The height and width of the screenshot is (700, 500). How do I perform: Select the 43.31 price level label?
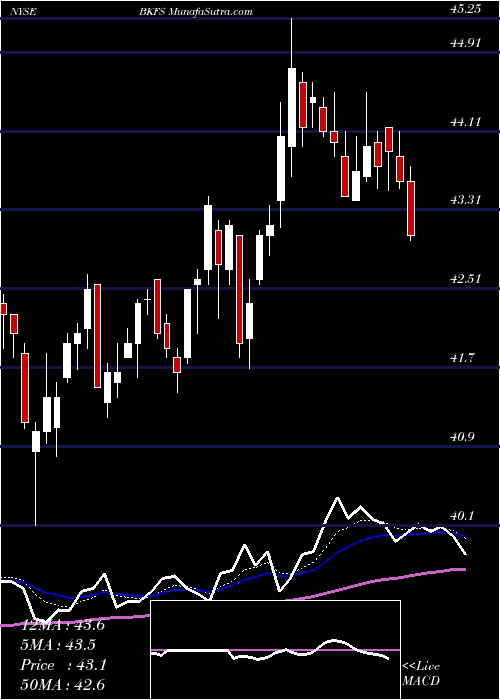click(466, 200)
